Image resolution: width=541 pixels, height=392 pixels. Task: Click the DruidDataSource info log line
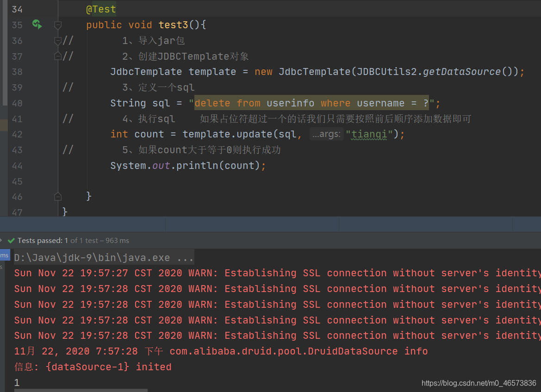pyautogui.click(x=221, y=351)
